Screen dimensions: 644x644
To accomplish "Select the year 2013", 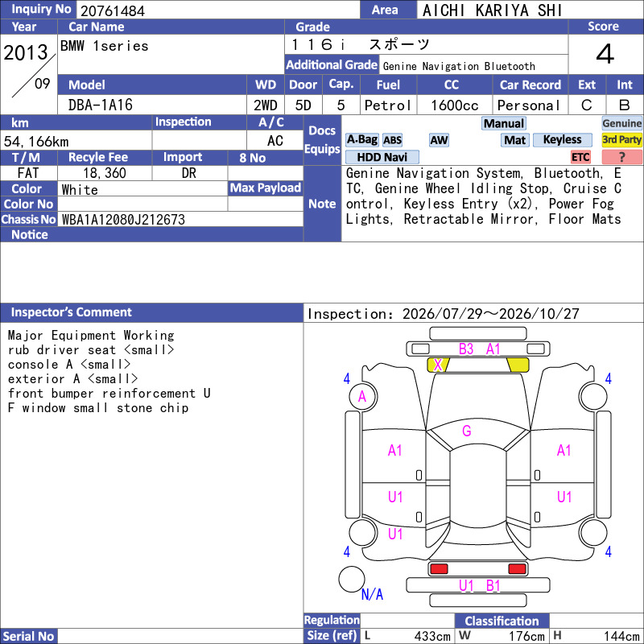I will click(x=26, y=52).
